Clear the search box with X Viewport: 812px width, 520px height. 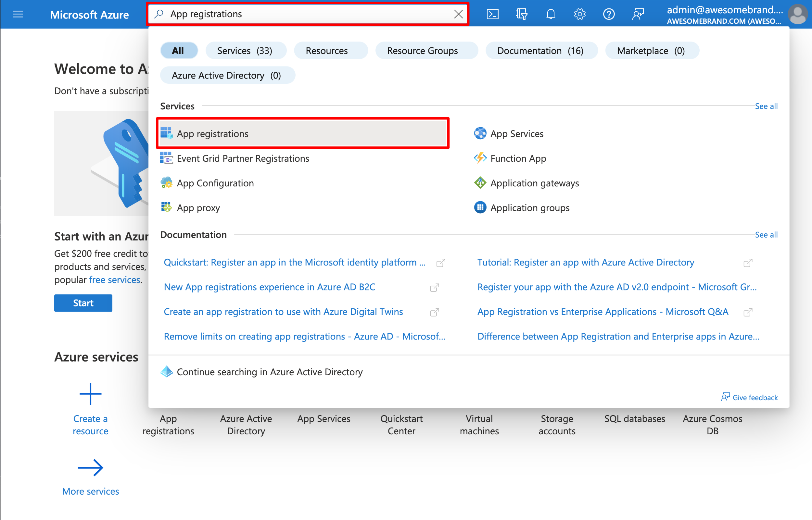pyautogui.click(x=458, y=14)
